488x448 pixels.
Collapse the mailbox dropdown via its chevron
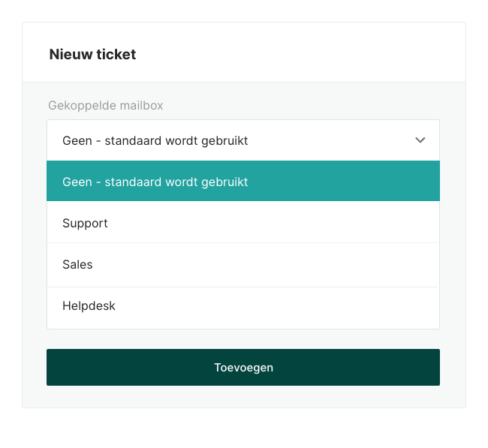click(x=420, y=140)
